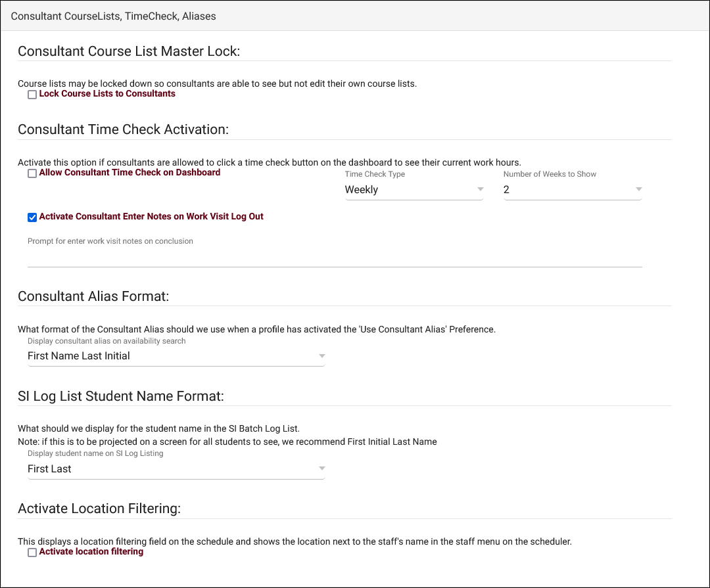This screenshot has width=710, height=588.
Task: Click the Weekly value in Time Check Type
Action: coord(362,190)
